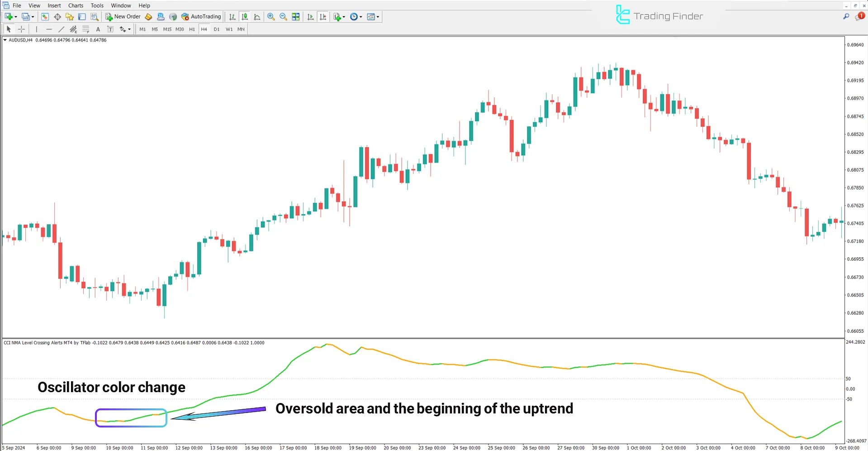Switch to line chart mode
The height and width of the screenshot is (451, 868).
click(257, 16)
